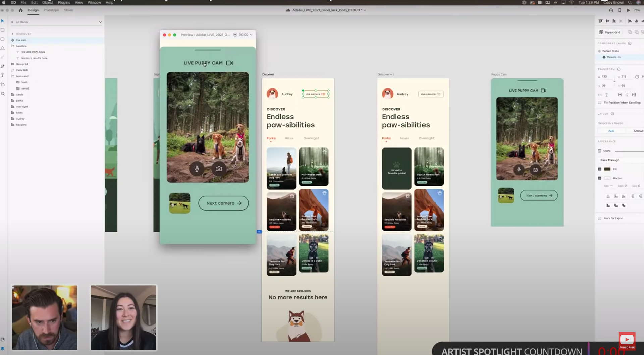This screenshot has width=644, height=355.
Task: Select the Zoom magnifier tool
Action: click(x=3, y=94)
